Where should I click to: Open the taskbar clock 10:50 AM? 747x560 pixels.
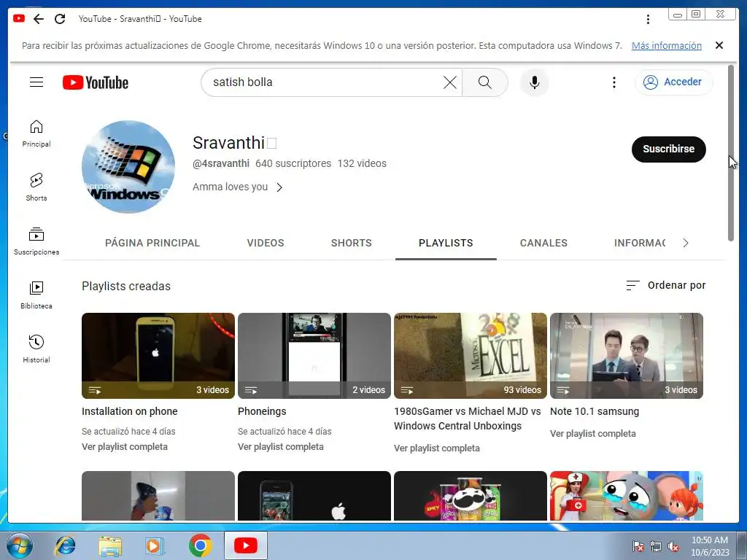click(x=710, y=546)
